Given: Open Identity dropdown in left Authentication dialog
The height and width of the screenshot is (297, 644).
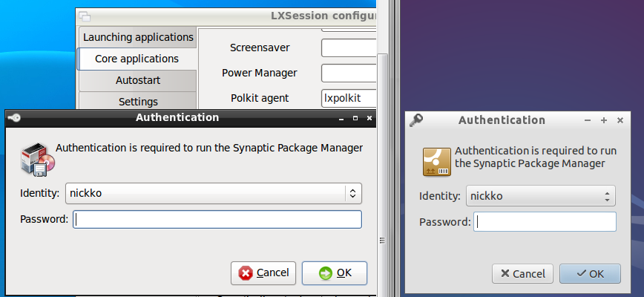Looking at the screenshot, I should 214,194.
